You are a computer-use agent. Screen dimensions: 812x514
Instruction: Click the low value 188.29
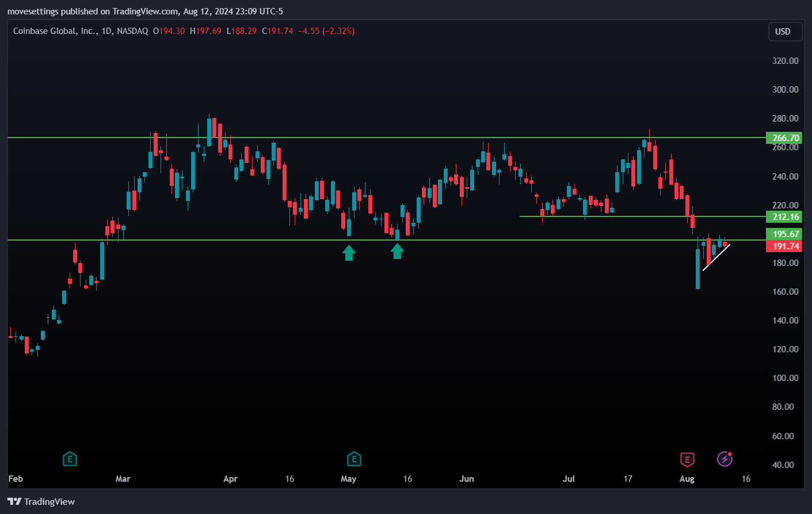[244, 31]
